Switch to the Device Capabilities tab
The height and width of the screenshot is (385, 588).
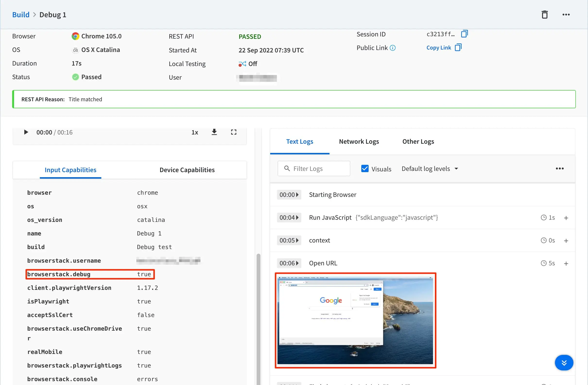pos(187,170)
